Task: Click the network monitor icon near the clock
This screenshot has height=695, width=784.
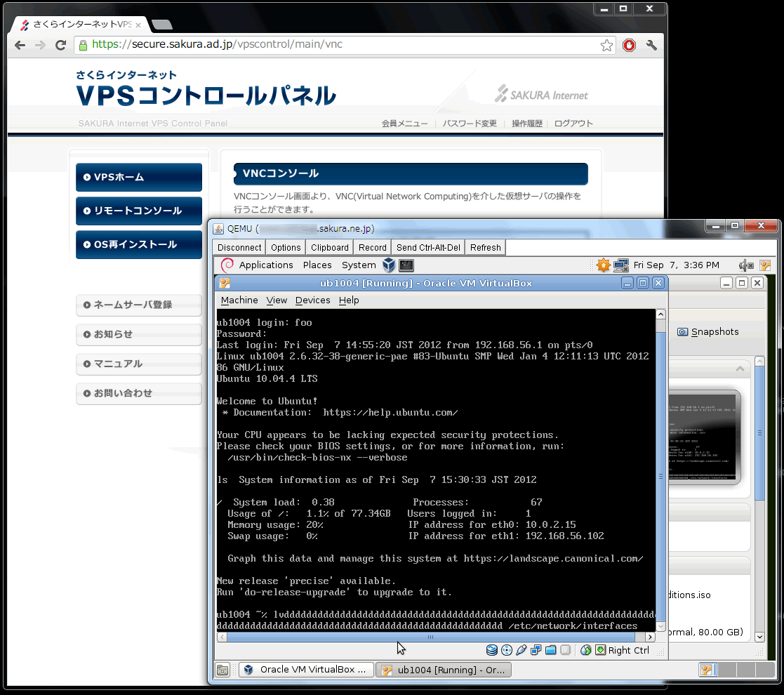Action: coord(621,265)
